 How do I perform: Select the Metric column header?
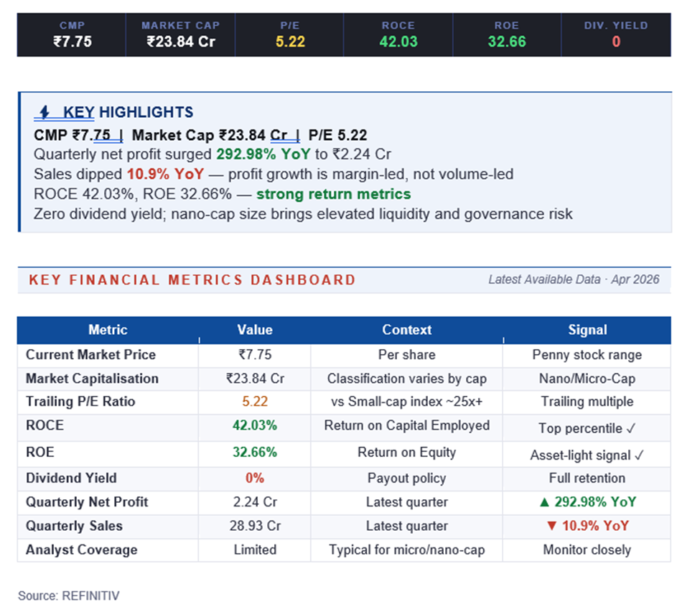[x=108, y=330]
